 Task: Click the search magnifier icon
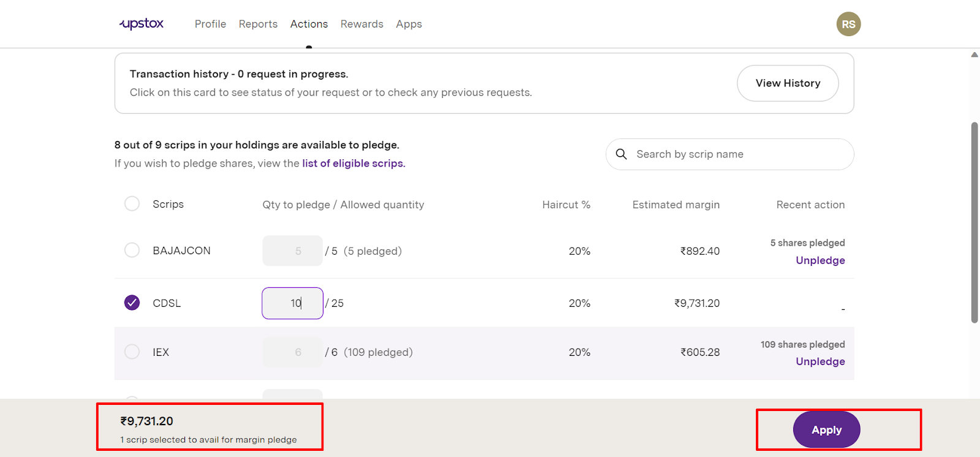pos(621,154)
